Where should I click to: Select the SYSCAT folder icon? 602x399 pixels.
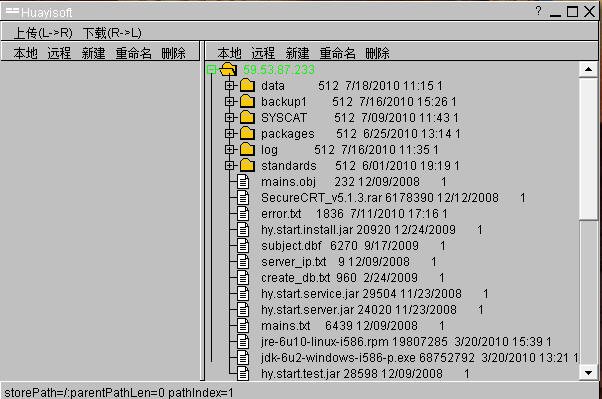click(x=247, y=118)
